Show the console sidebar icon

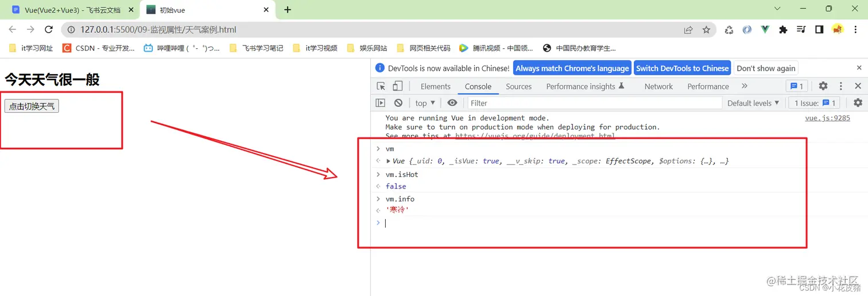[x=380, y=103]
